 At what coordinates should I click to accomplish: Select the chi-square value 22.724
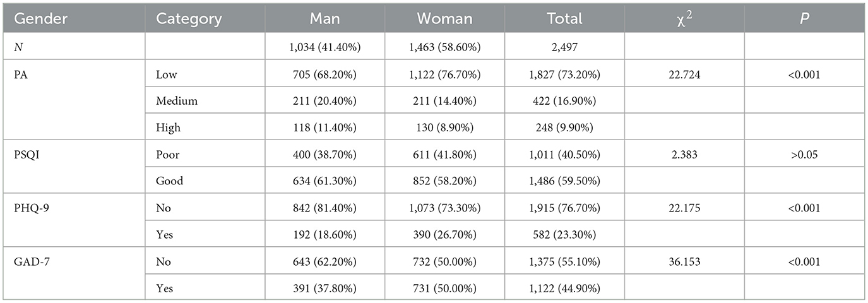pos(684,74)
